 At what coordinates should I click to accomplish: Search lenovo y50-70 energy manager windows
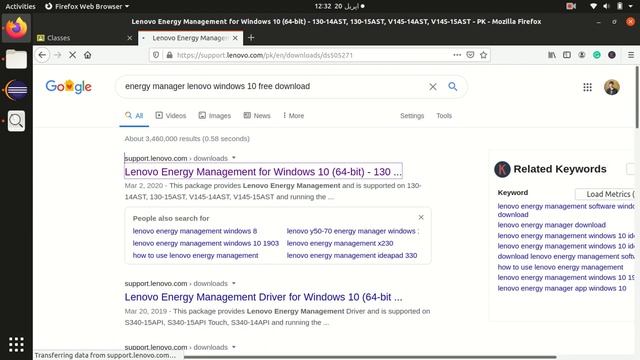click(353, 231)
